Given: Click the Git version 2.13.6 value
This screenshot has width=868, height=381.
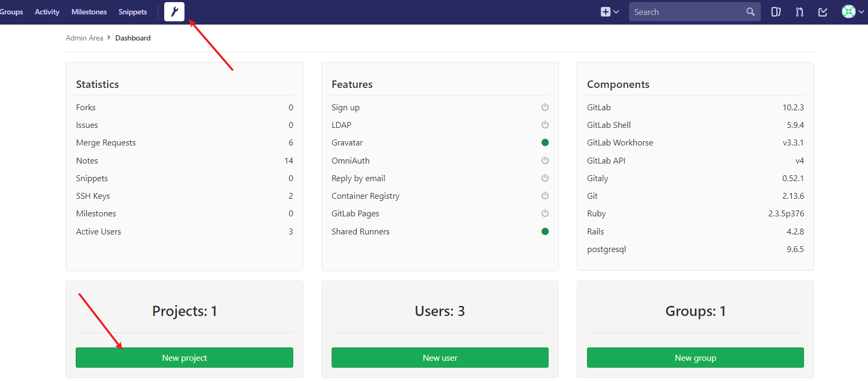Looking at the screenshot, I should click(x=793, y=196).
